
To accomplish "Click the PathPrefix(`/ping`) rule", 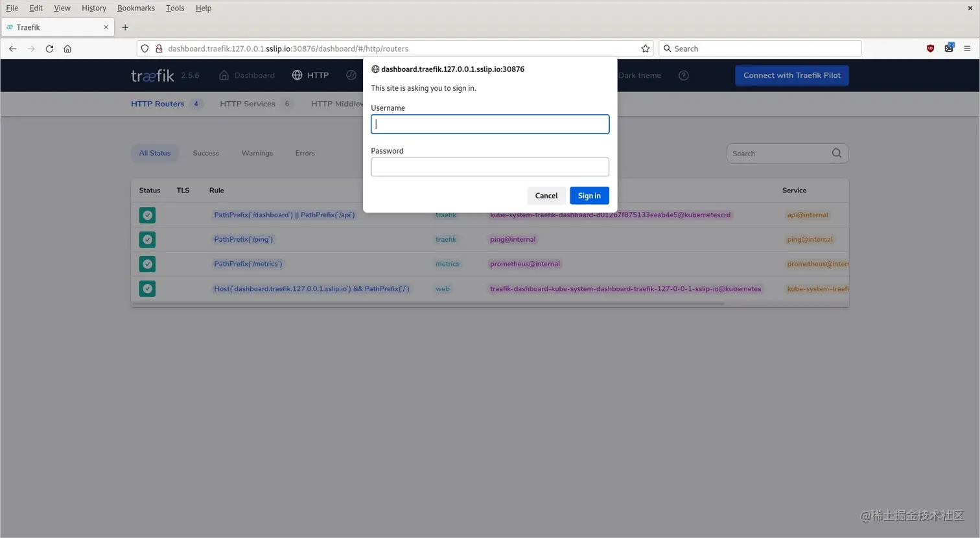I will [244, 240].
